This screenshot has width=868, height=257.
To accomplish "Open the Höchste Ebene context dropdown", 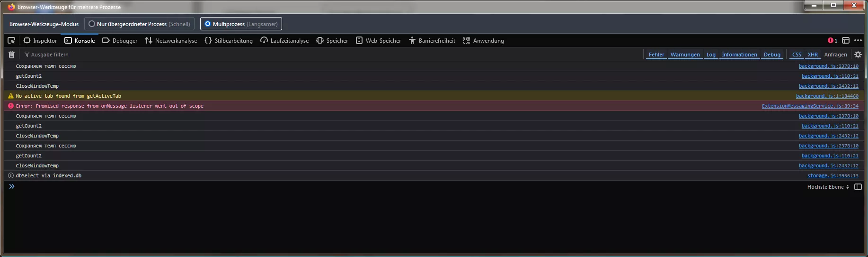I will click(x=828, y=187).
